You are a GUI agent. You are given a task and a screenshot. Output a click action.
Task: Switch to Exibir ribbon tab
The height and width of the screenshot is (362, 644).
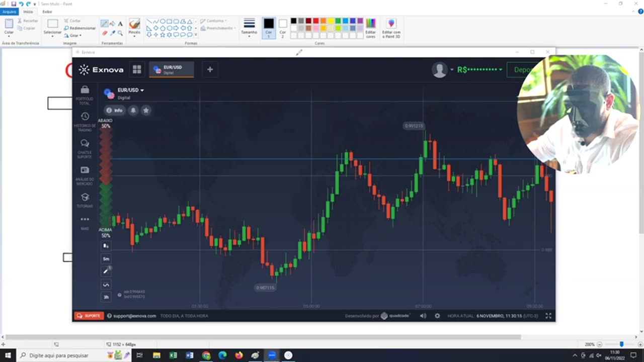click(x=47, y=12)
